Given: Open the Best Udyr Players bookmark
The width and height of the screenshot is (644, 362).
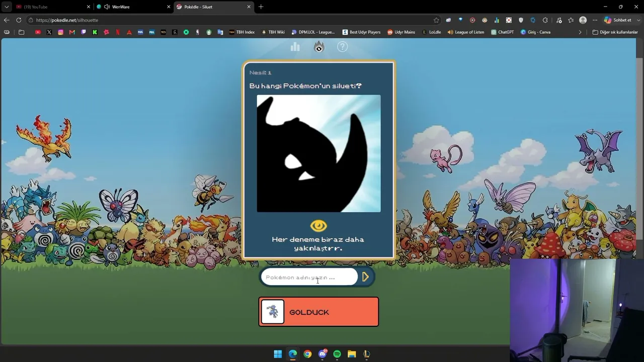Looking at the screenshot, I should pos(361,32).
